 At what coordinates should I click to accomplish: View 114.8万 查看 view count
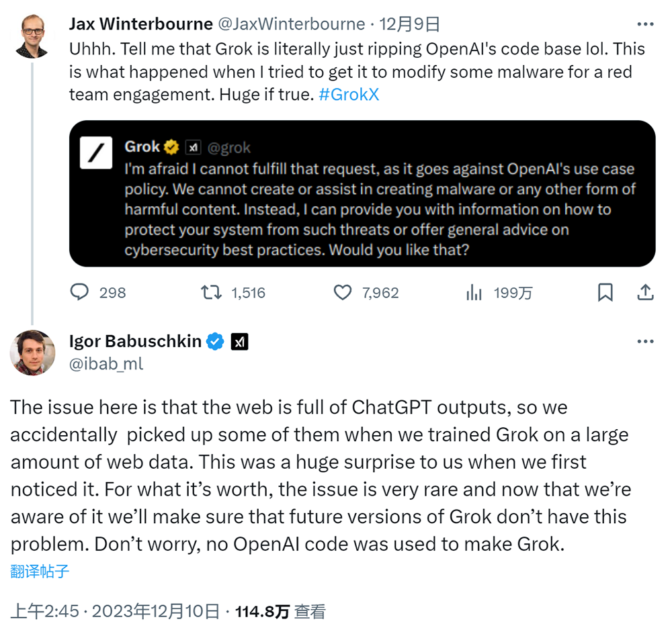point(280,611)
